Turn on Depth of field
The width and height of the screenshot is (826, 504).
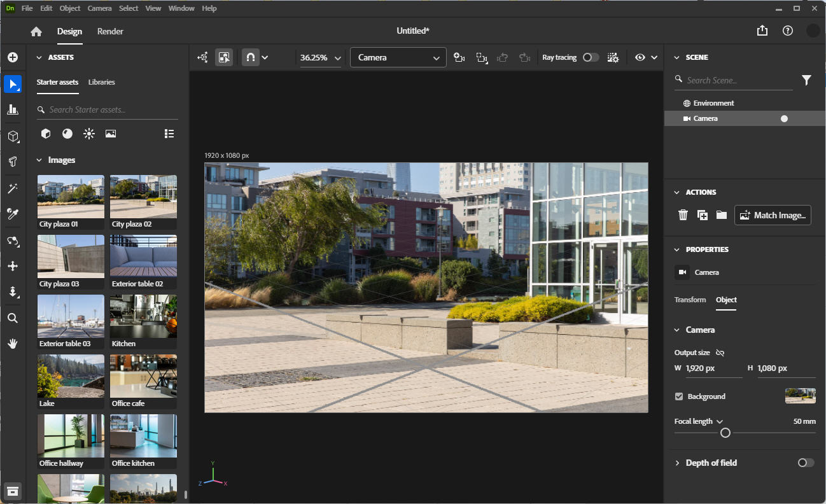click(805, 463)
